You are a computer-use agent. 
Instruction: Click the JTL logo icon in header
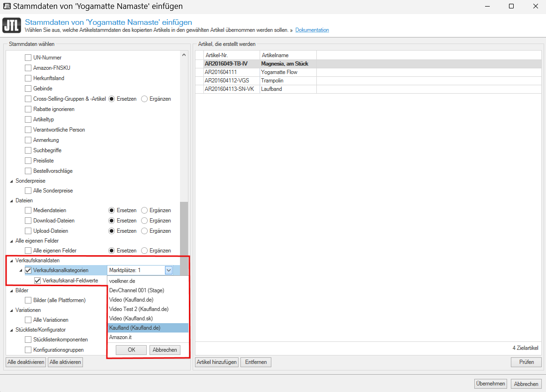[12, 25]
